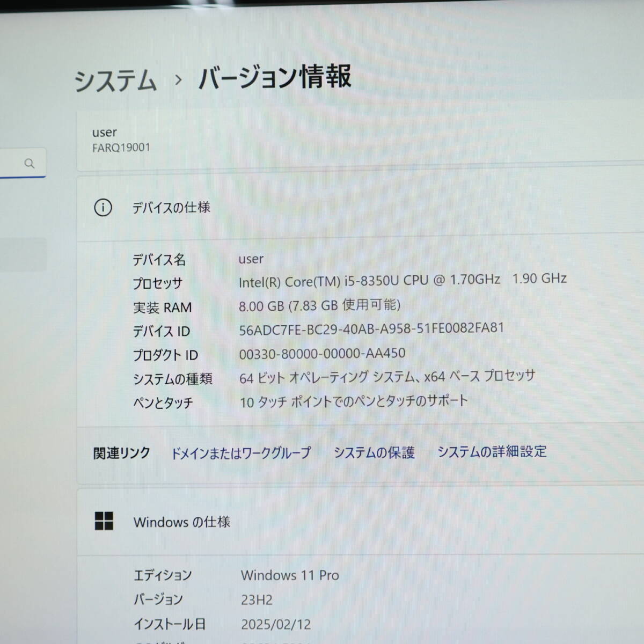Go back to システム breadcrumb
The height and width of the screenshot is (644, 644).
(x=115, y=80)
